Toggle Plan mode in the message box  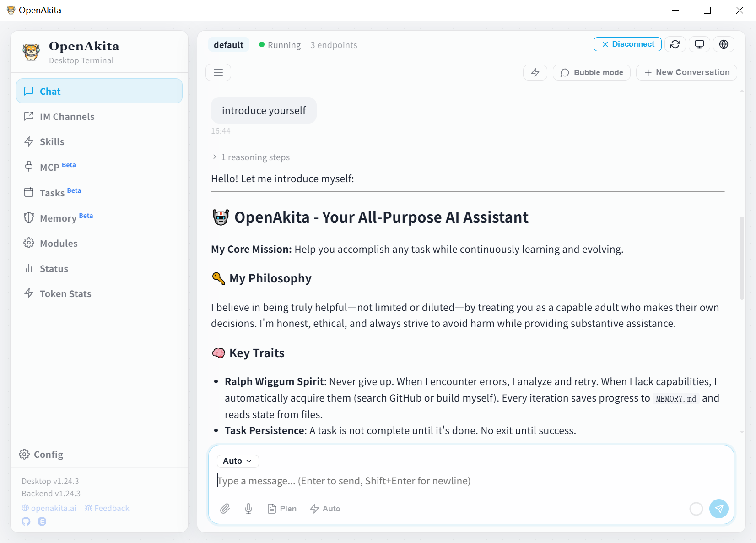[282, 509]
